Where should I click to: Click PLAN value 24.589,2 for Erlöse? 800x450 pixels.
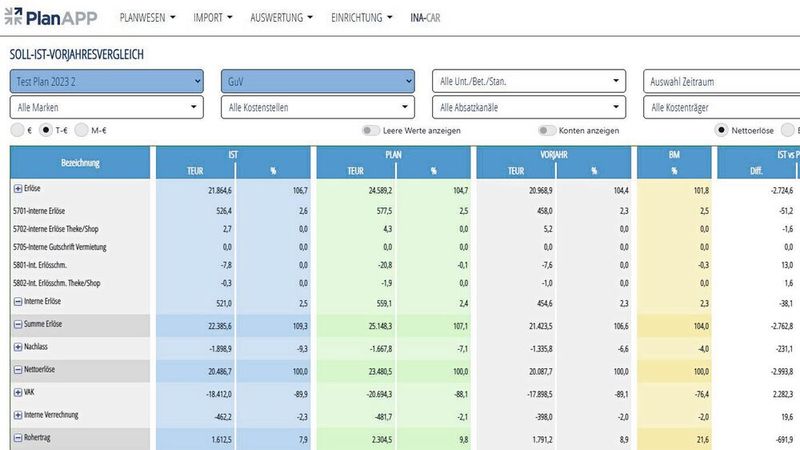(380, 190)
